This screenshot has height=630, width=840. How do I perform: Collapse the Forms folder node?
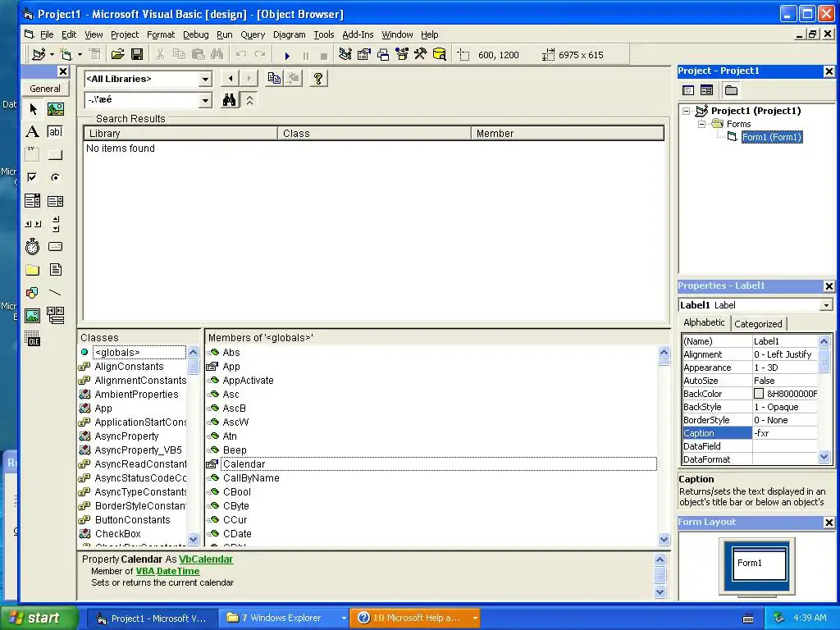(x=702, y=125)
